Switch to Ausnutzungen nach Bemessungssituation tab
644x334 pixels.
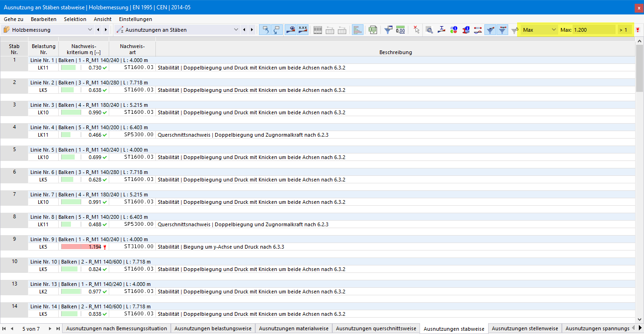pyautogui.click(x=117, y=329)
